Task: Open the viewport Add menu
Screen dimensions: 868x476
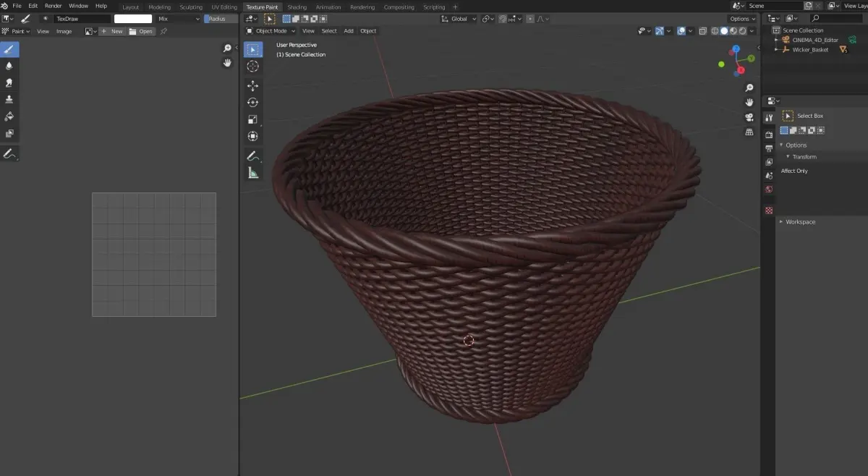Action: pyautogui.click(x=349, y=31)
